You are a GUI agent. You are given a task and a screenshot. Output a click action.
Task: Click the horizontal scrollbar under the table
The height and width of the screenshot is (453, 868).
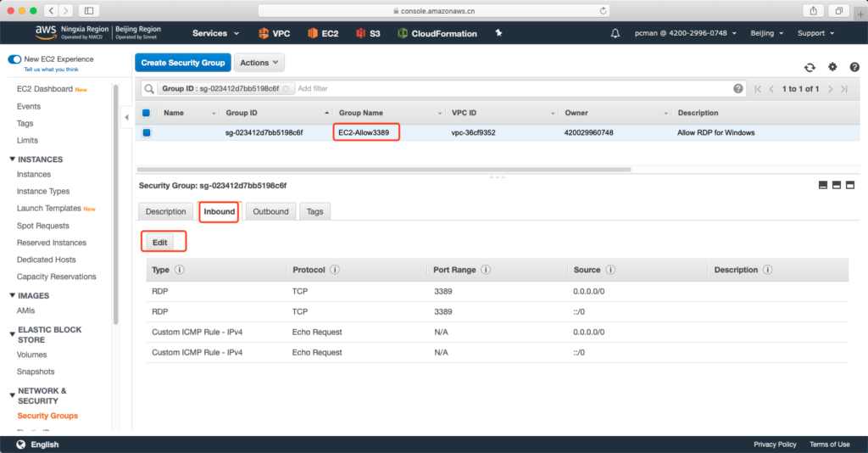383,169
